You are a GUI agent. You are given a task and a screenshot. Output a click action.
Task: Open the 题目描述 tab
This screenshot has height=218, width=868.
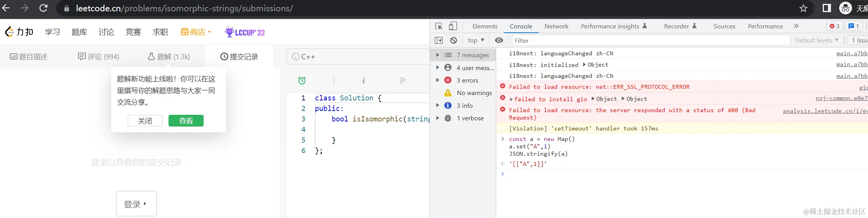pos(29,56)
